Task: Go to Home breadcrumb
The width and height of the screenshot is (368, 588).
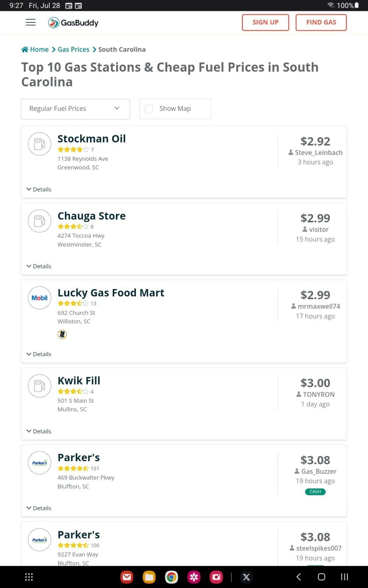Action: [35, 50]
